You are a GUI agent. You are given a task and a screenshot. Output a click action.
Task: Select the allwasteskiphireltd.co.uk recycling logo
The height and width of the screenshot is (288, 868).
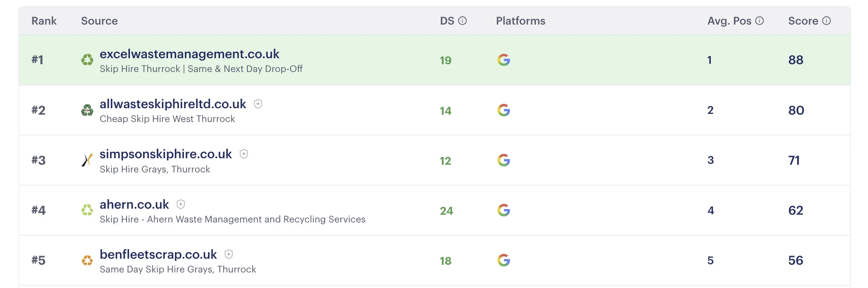tap(88, 110)
